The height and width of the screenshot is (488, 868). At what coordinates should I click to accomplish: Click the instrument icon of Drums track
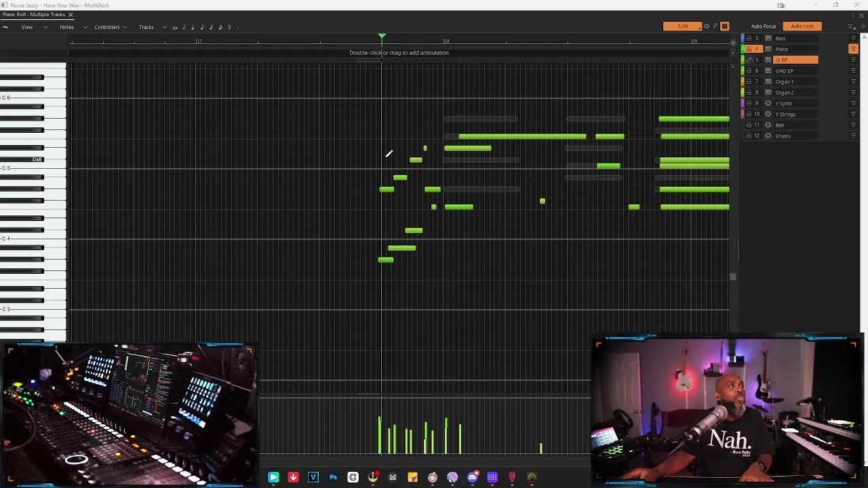coord(768,136)
